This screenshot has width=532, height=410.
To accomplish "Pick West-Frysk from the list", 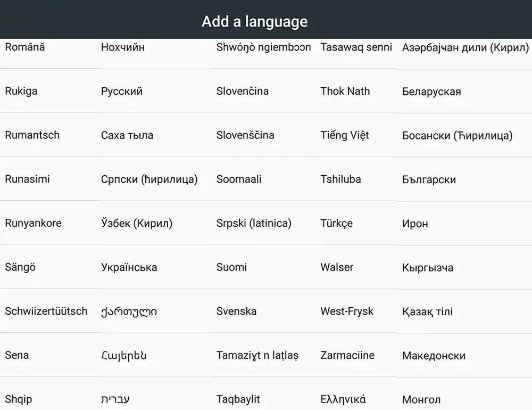I will [347, 311].
